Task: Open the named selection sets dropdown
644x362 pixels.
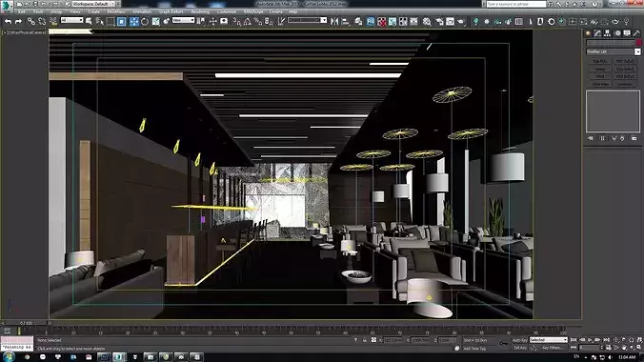Action: 307,20
